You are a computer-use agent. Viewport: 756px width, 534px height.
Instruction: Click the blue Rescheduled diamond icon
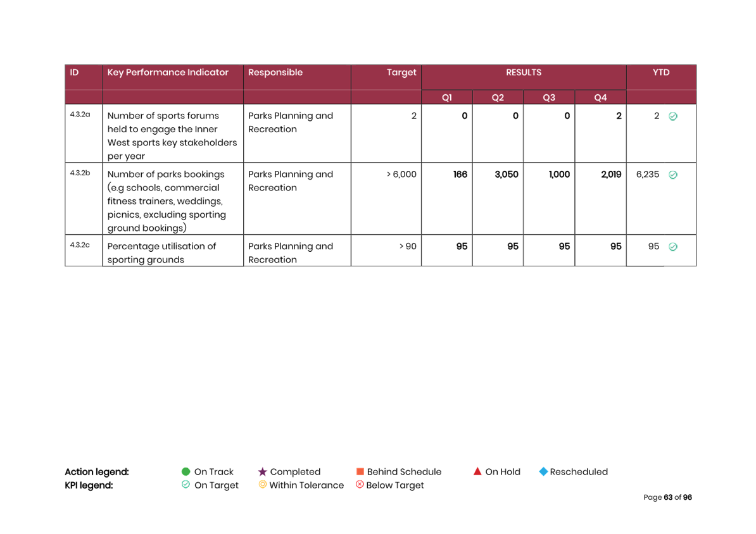543,471
